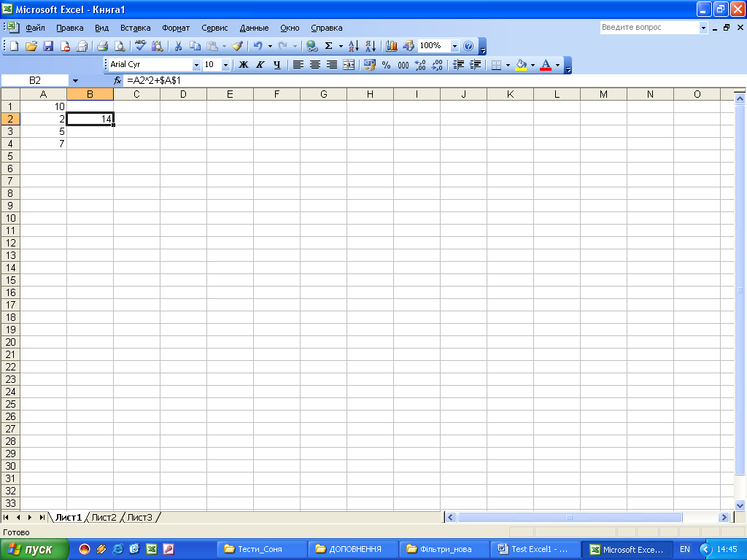
Task: Click the vertical scroll down arrow
Action: (x=740, y=506)
